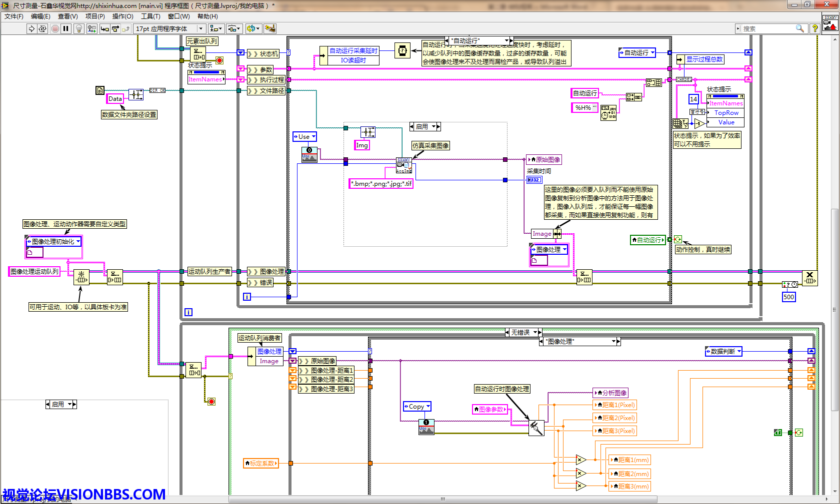Click the Step Over icon

(115, 29)
